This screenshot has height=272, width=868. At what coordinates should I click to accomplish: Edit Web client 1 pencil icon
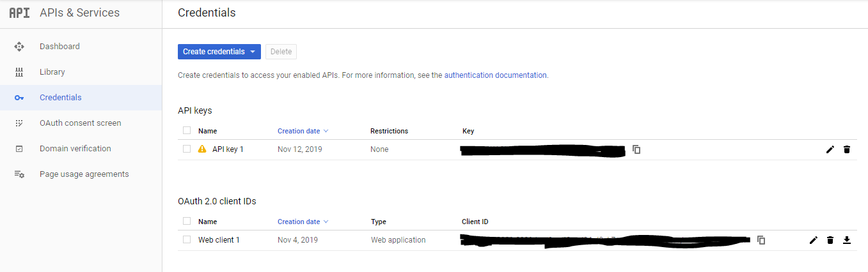814,240
